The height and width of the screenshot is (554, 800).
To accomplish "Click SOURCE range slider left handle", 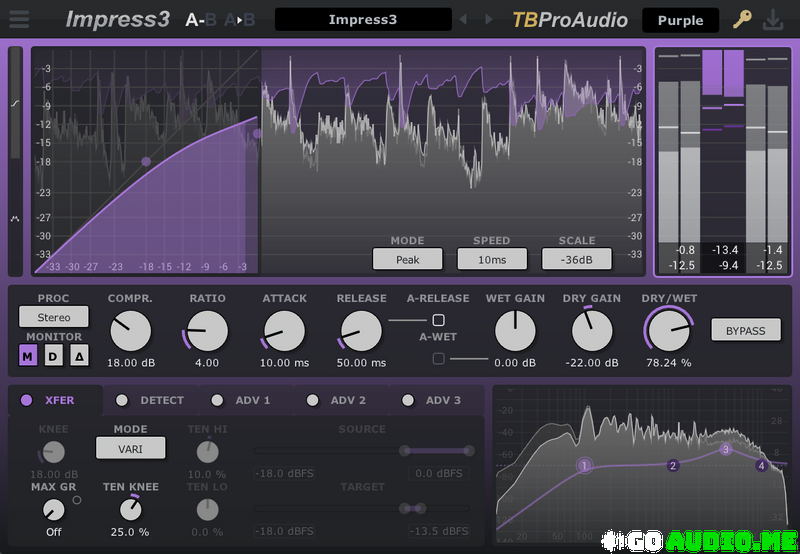I will [x=405, y=450].
